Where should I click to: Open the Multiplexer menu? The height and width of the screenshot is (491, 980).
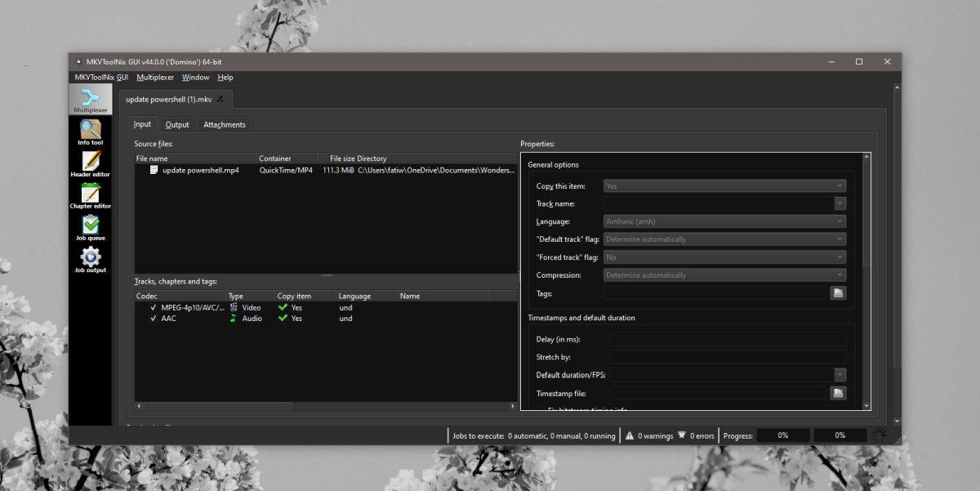[154, 78]
